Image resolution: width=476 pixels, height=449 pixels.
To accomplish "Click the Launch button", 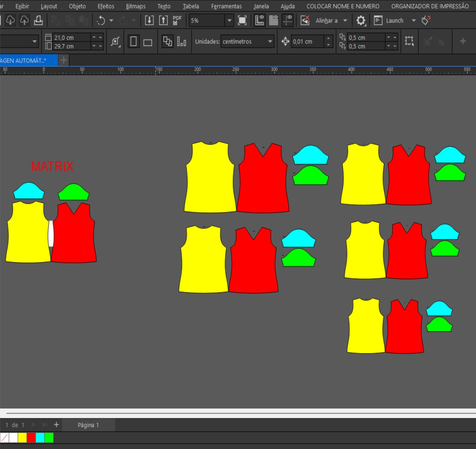I will tap(394, 21).
